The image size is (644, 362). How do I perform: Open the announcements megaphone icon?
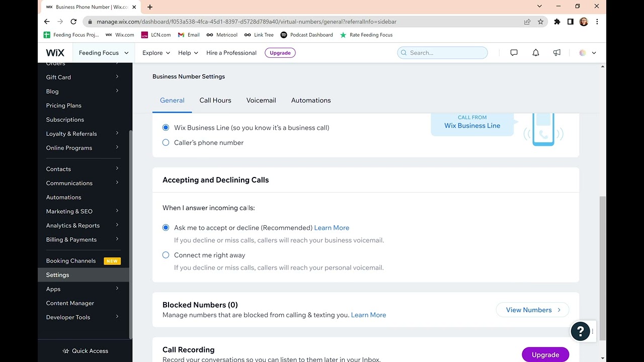point(557,53)
